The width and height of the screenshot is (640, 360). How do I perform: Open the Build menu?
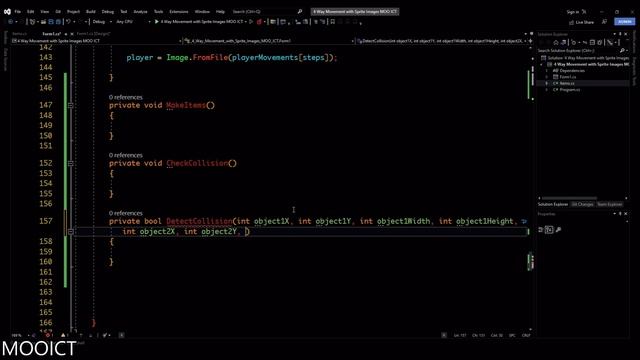pyautogui.click(x=91, y=12)
